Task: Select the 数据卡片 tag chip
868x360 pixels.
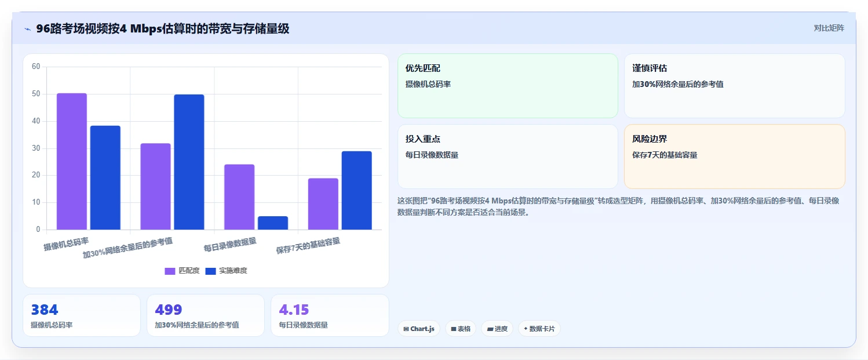Action: pyautogui.click(x=539, y=329)
